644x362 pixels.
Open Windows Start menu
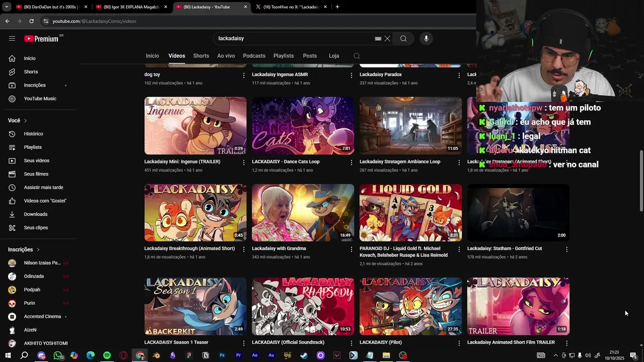click(x=8, y=355)
